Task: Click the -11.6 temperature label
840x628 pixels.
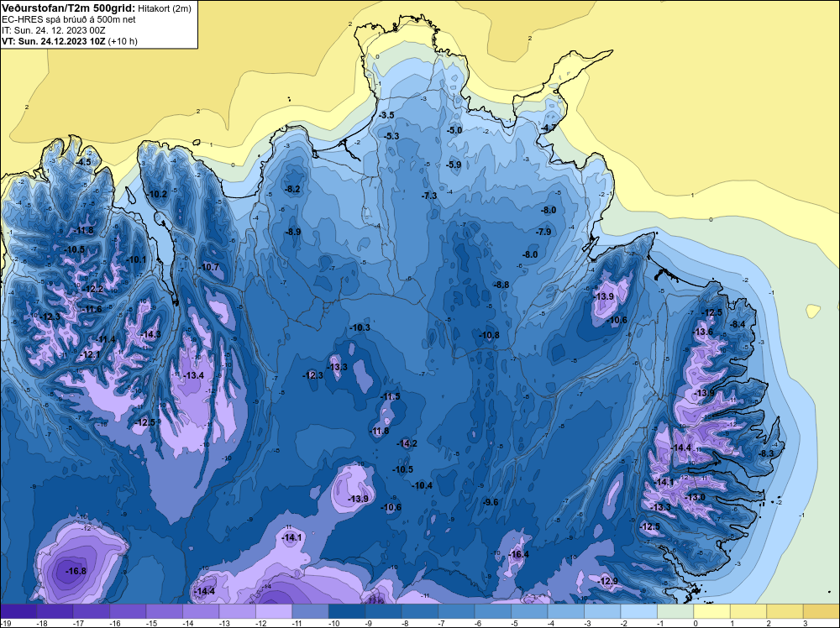Action: [x=91, y=309]
